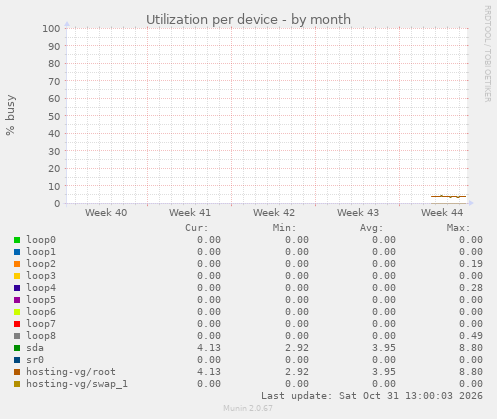Click the Week 42 axis label
The width and height of the screenshot is (497, 419).
click(x=274, y=213)
